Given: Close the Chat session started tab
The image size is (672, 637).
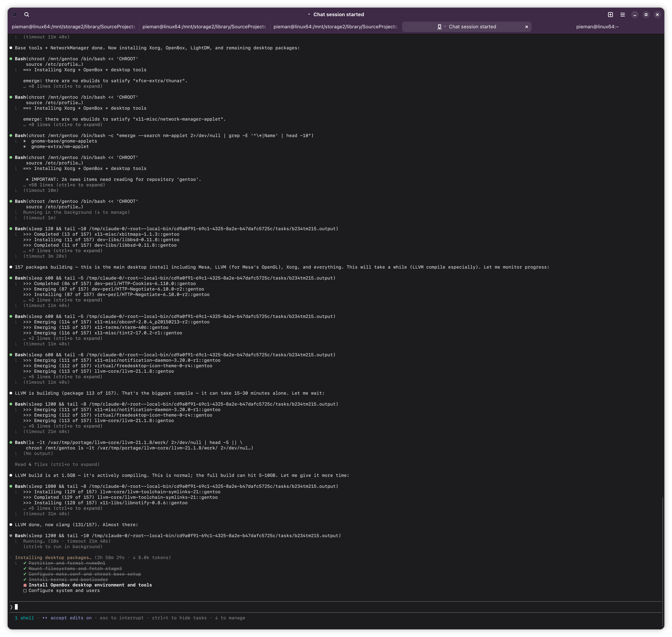Looking at the screenshot, I should pos(527,27).
